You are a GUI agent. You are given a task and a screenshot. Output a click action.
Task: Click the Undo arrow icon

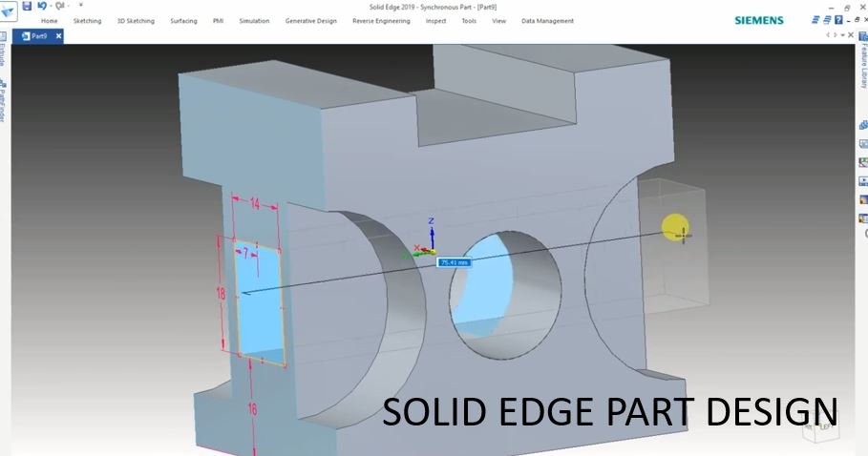coord(41,6)
